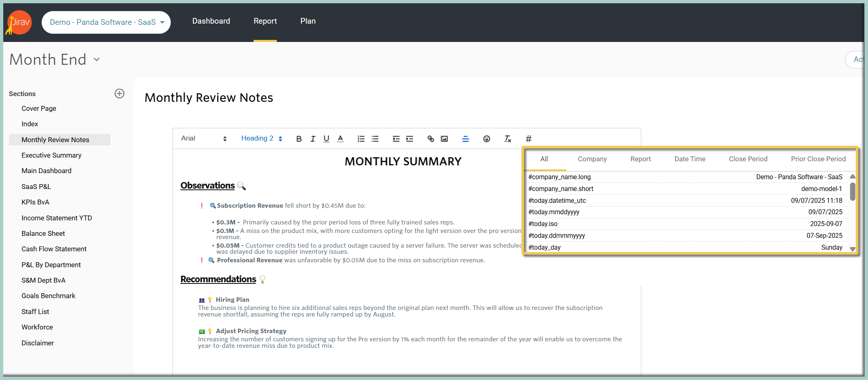Decrease the text indent
The width and height of the screenshot is (868, 380).
pos(396,139)
